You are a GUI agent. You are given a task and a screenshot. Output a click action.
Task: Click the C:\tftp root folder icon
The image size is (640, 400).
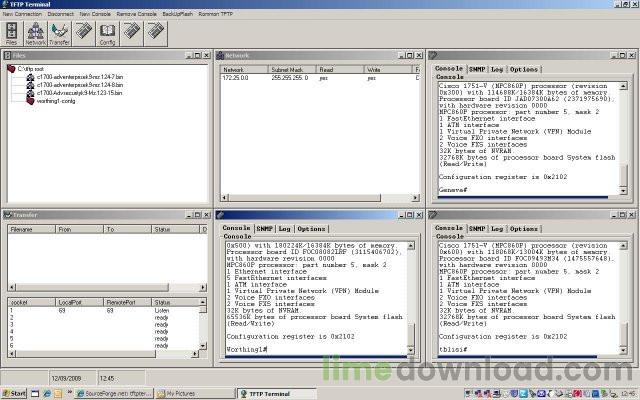(x=11, y=69)
